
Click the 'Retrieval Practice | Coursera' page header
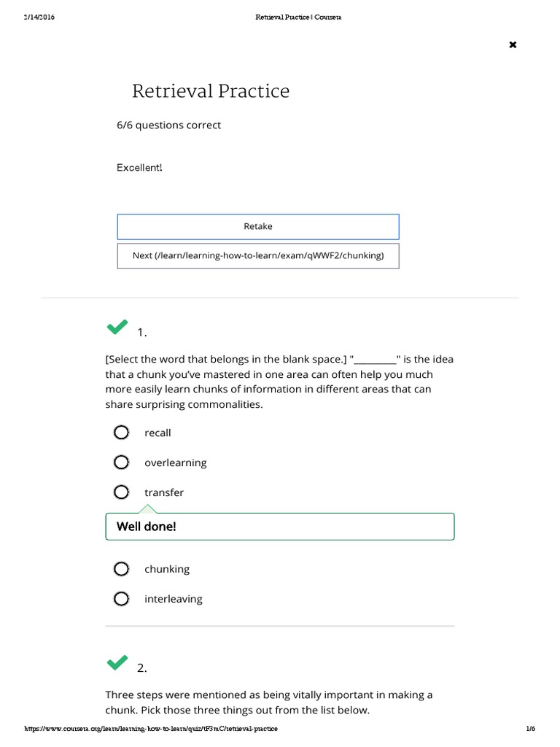(x=298, y=18)
